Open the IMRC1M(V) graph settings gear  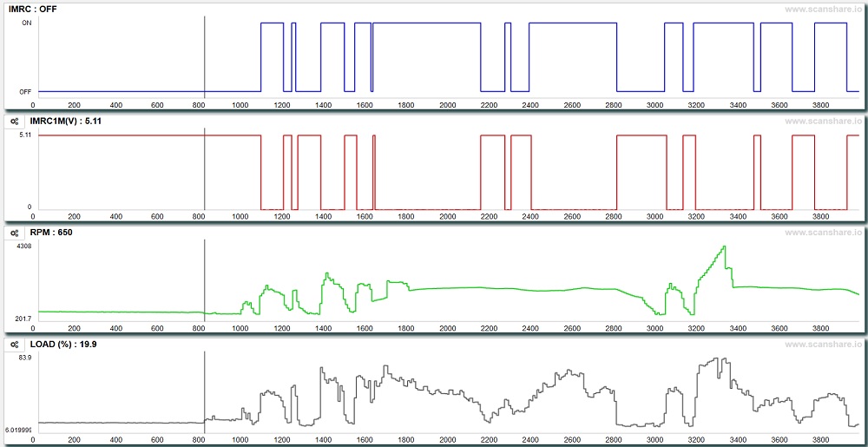[16, 122]
